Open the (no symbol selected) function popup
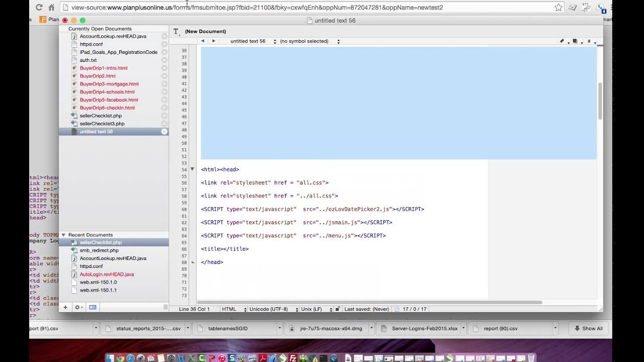This screenshot has width=644, height=362. tap(309, 41)
